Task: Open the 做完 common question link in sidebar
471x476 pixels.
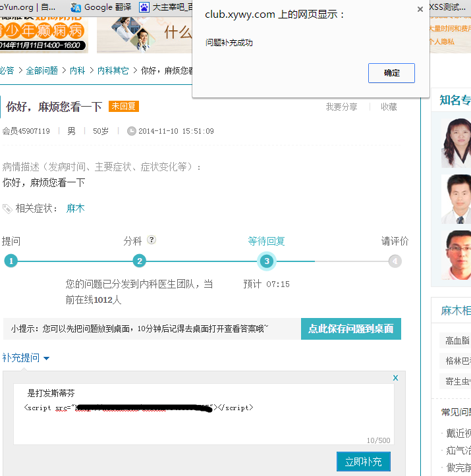Action: (x=458, y=467)
